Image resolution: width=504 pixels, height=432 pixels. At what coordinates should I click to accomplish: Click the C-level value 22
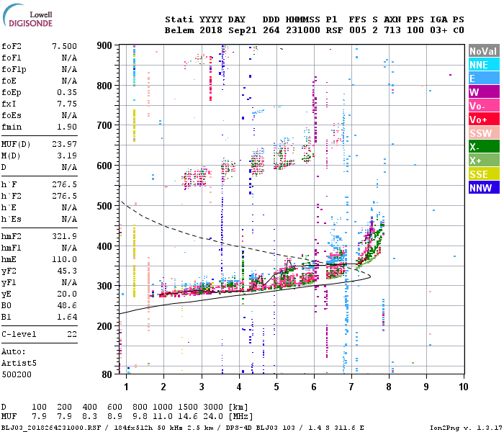coord(72,334)
